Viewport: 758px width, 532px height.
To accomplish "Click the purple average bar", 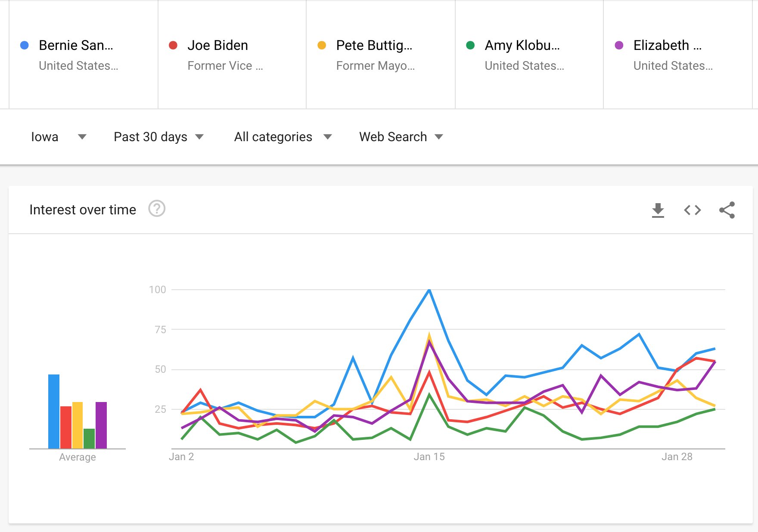I will (x=101, y=425).
